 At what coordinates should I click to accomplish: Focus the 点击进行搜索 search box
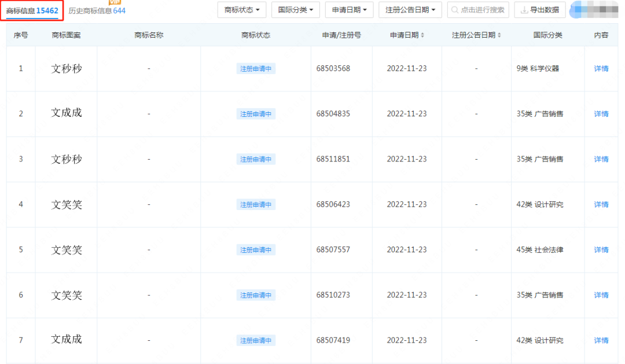pyautogui.click(x=479, y=10)
